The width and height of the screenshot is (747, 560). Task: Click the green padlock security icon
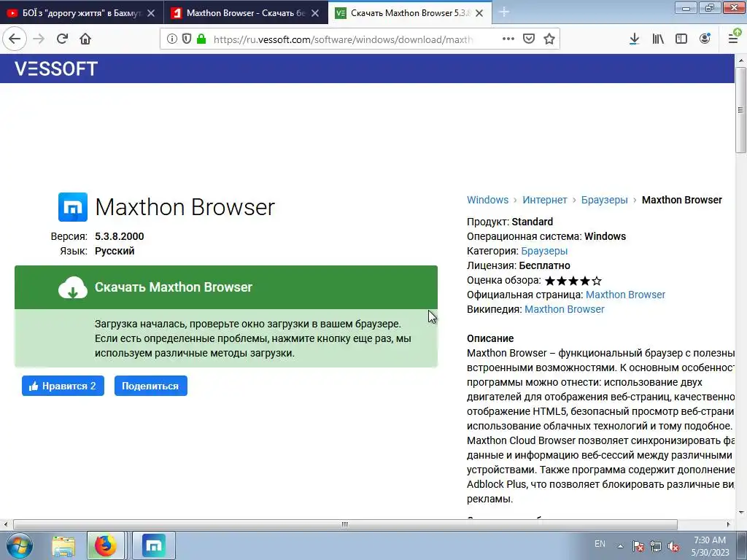(x=201, y=39)
